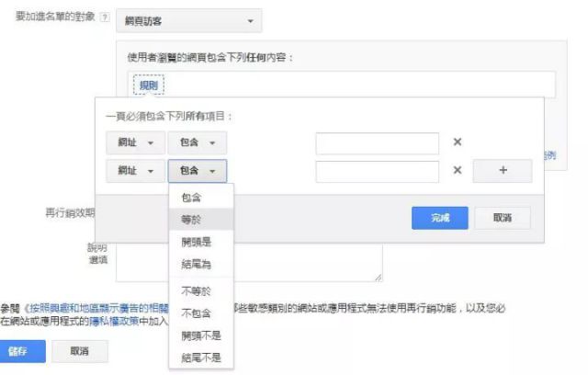Screen dimensions: 588x375
Task: Click 取消 button in rule dialog
Action: [x=503, y=218]
